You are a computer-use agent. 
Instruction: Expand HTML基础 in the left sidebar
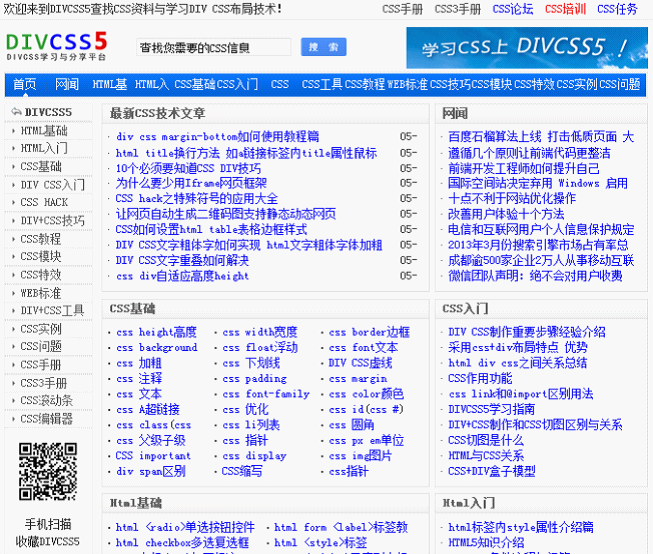[x=44, y=131]
